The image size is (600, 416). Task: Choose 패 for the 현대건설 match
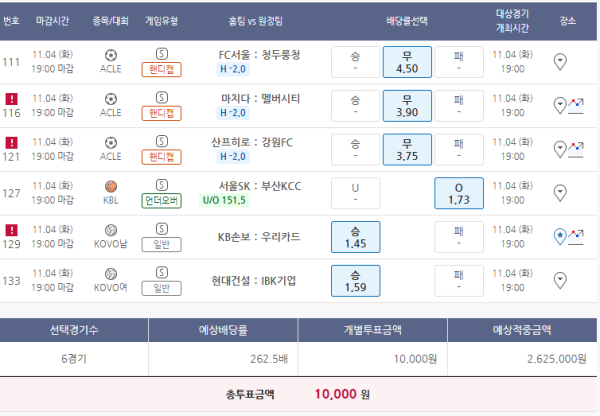coord(459,281)
